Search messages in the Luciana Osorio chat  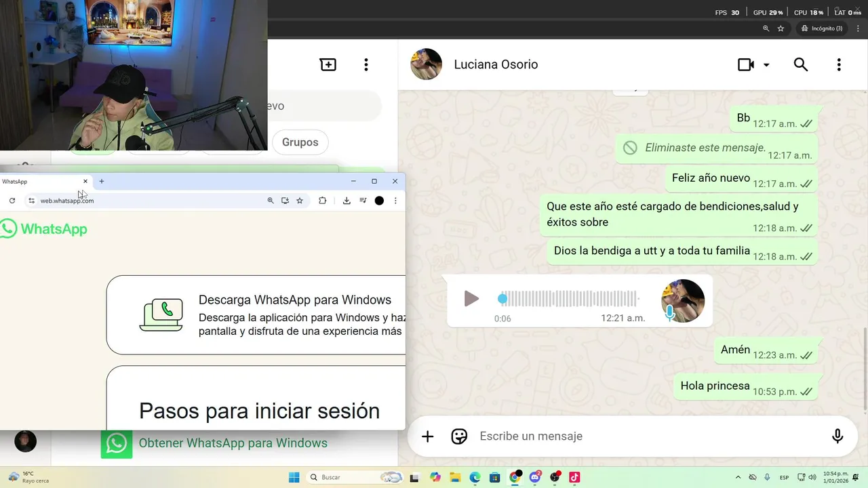coord(801,64)
